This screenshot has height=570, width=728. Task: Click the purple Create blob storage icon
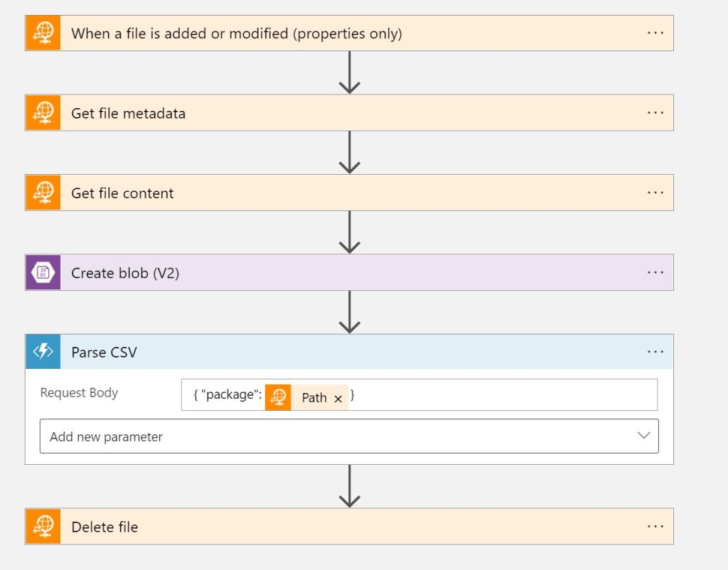click(43, 272)
